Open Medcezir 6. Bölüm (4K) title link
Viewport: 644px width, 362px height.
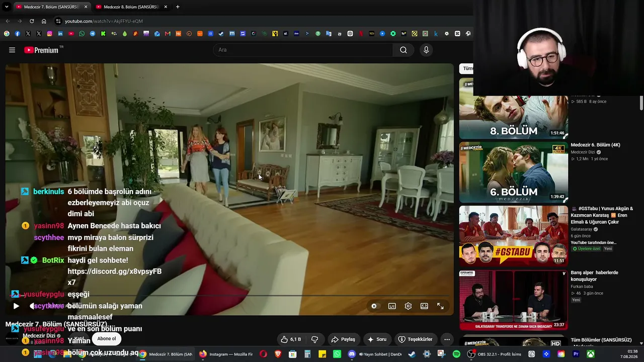[x=595, y=145]
